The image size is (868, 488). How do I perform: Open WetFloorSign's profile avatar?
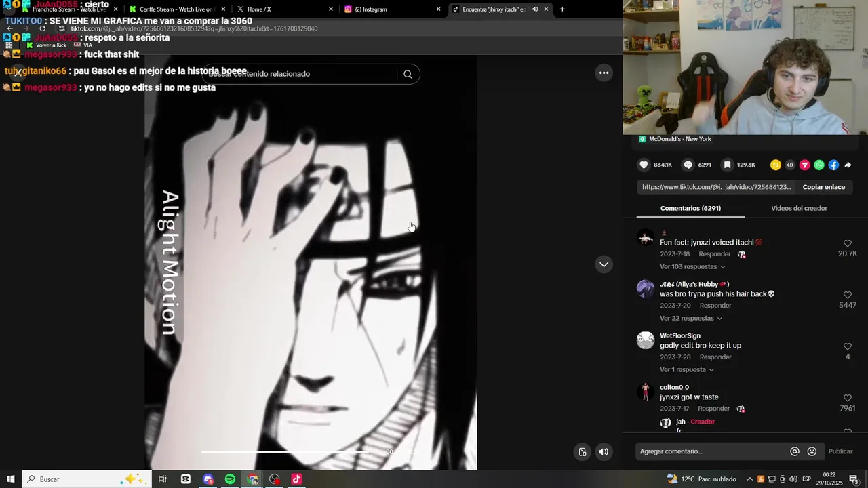[646, 340]
